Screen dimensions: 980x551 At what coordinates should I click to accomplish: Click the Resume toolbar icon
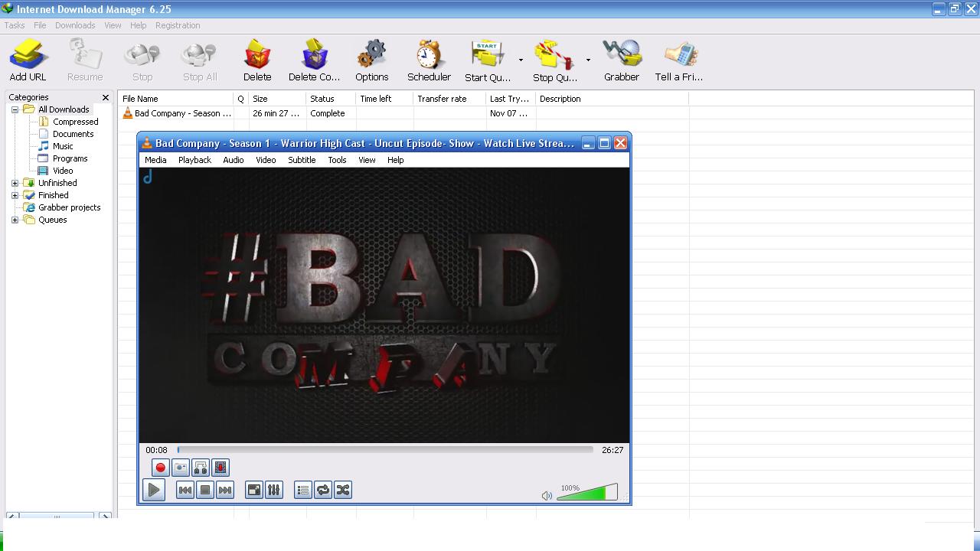point(85,55)
